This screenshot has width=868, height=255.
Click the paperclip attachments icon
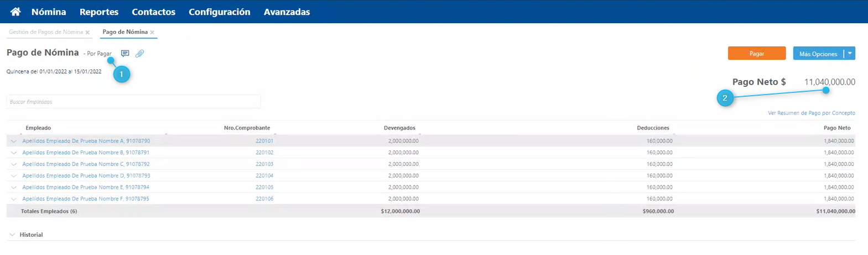point(140,54)
